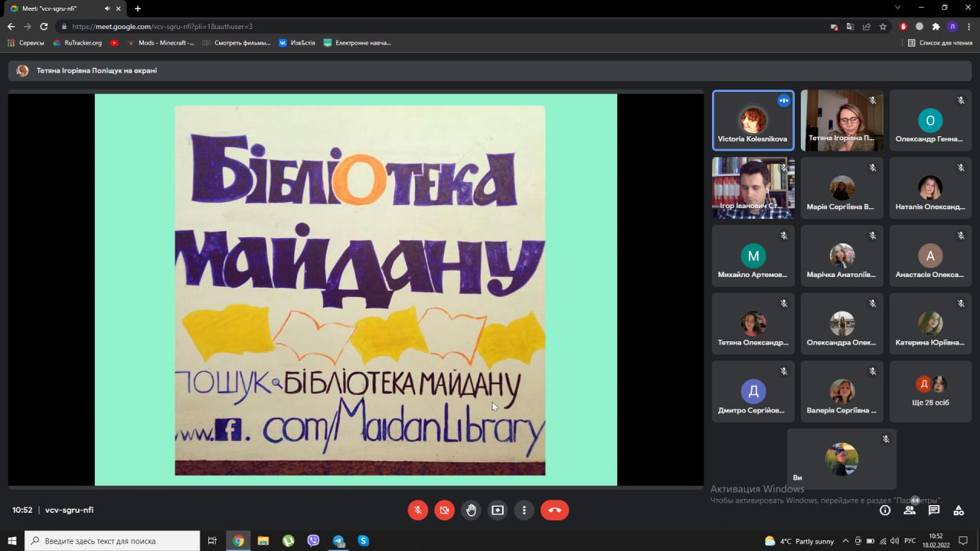Open the RuTracker.org bookmark

(x=77, y=43)
